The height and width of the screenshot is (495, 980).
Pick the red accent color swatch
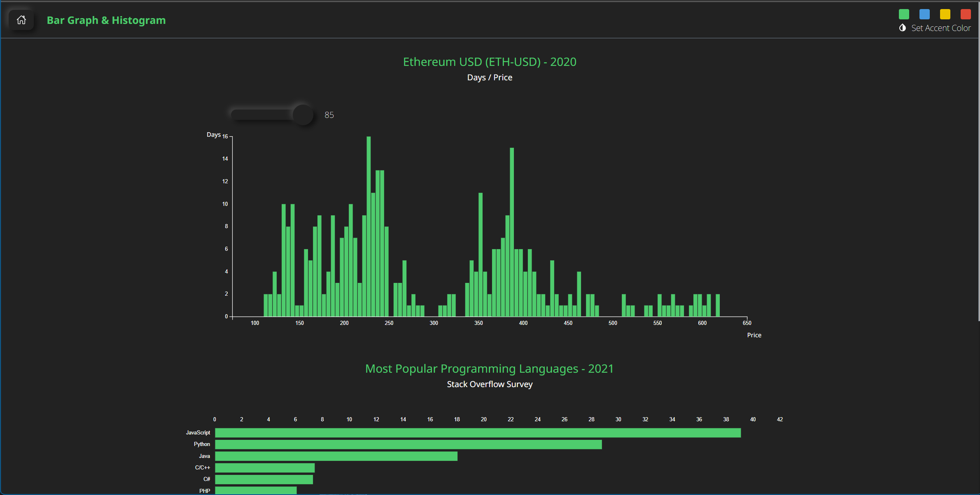coord(966,14)
